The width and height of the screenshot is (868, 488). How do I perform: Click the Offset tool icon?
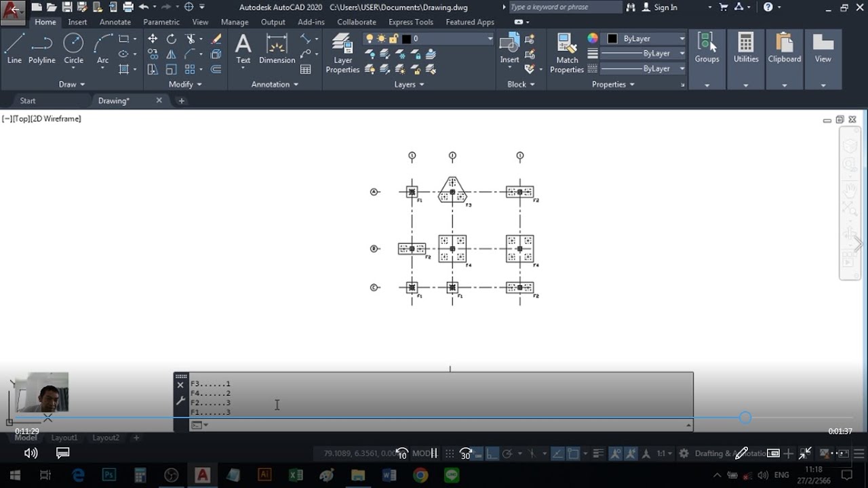[216, 69]
